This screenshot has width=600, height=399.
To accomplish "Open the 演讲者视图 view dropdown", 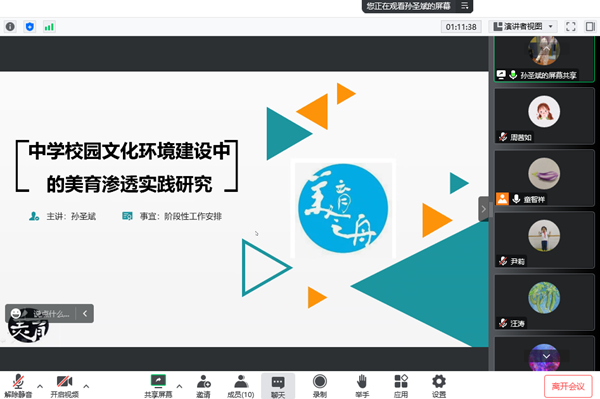I will point(523,27).
